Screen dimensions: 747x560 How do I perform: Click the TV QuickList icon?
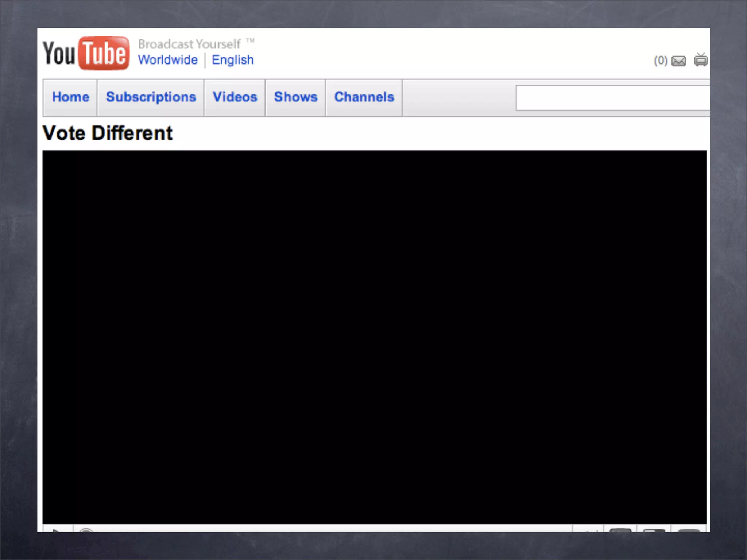[x=701, y=60]
